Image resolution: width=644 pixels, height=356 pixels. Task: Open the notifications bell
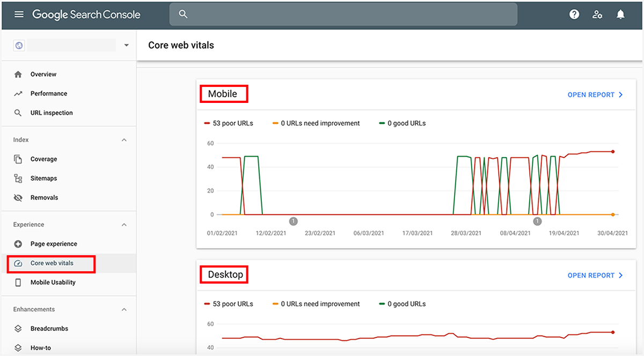click(x=620, y=14)
